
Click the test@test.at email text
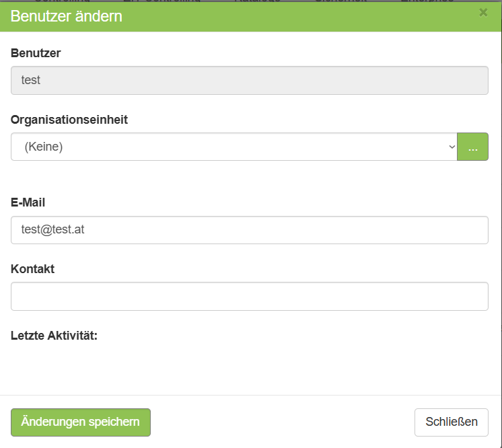pos(52,230)
